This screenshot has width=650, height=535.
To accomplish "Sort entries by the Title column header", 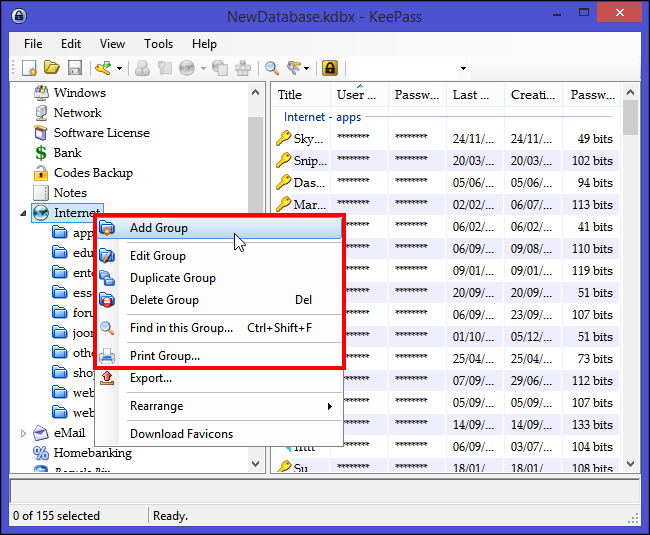I will pos(290,95).
